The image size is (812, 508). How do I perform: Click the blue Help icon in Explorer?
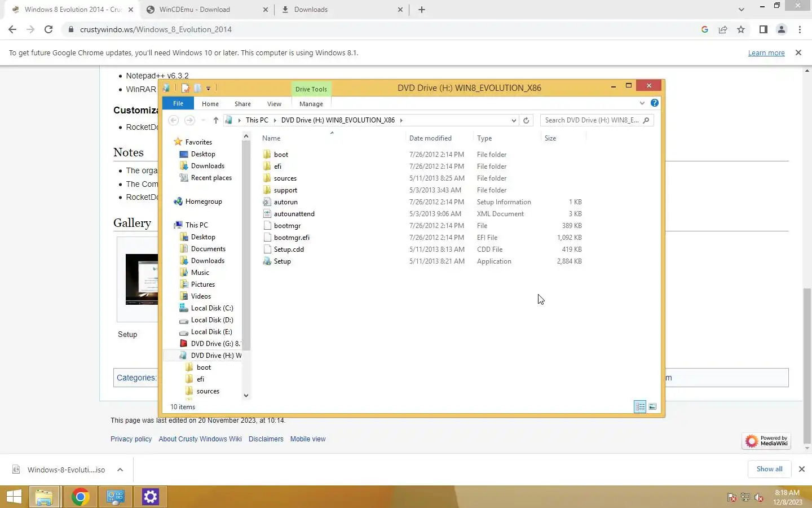tap(654, 103)
